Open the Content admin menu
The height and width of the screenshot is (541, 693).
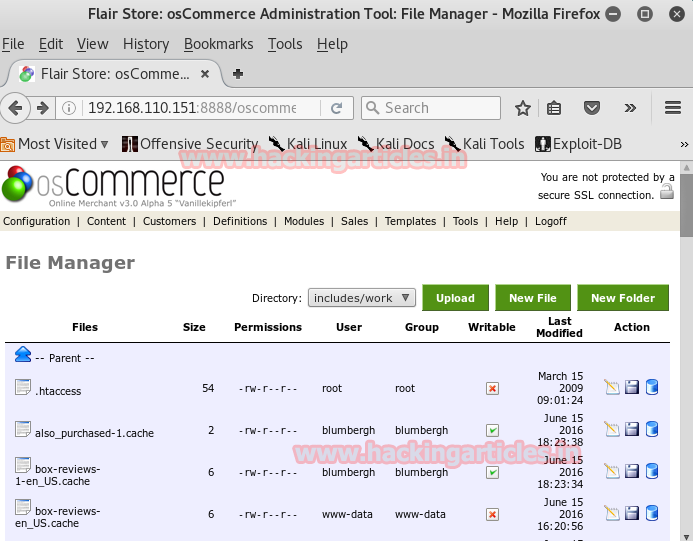[x=106, y=221]
